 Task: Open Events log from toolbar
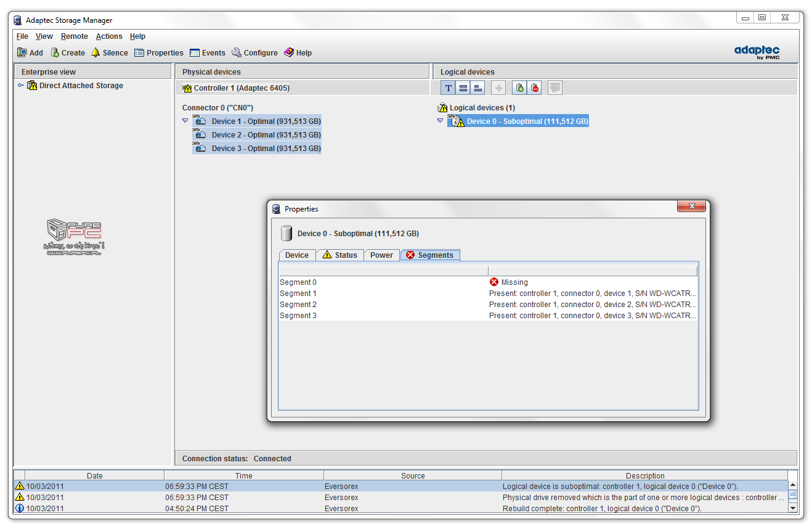point(195,52)
